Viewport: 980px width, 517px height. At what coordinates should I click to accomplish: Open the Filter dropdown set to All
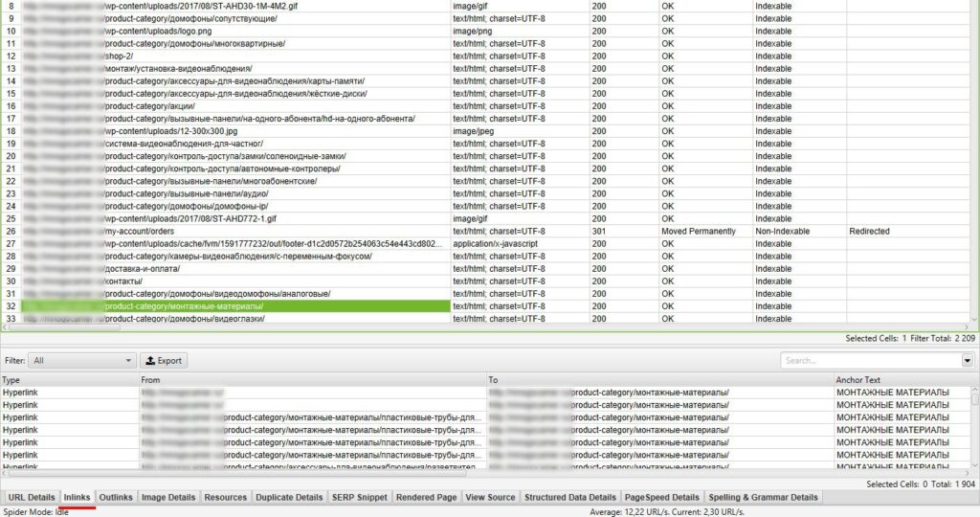click(x=82, y=361)
